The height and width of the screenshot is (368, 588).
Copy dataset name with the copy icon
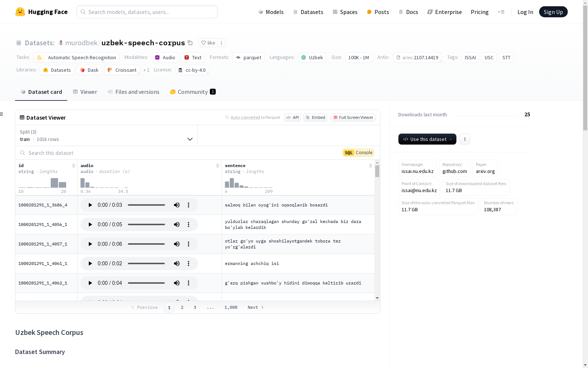click(x=190, y=43)
